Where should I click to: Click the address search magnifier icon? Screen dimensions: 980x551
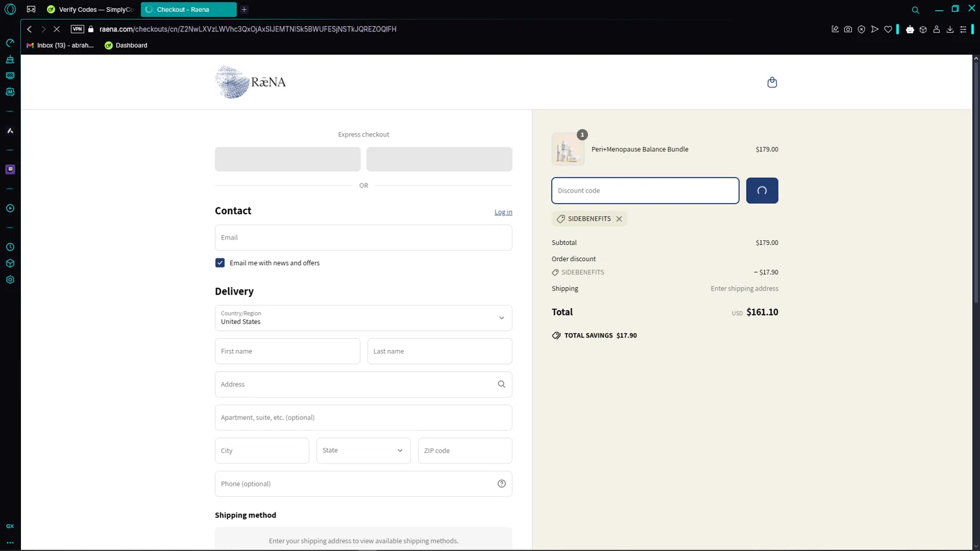[x=502, y=385]
